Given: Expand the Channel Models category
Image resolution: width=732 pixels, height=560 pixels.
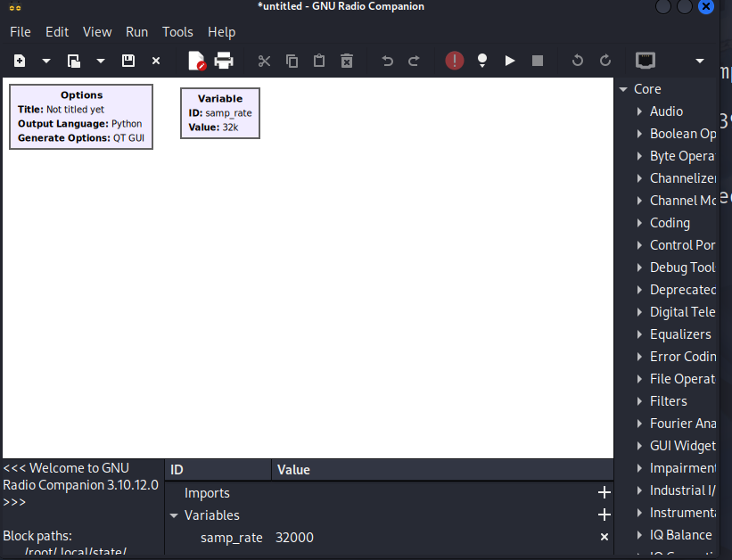Looking at the screenshot, I should click(639, 201).
